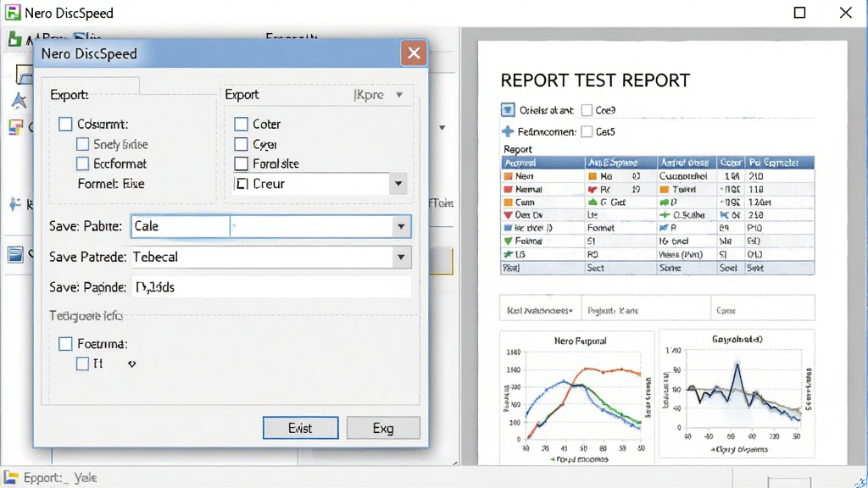
Task: Click the blue star icon in left sidebar
Action: (19, 101)
